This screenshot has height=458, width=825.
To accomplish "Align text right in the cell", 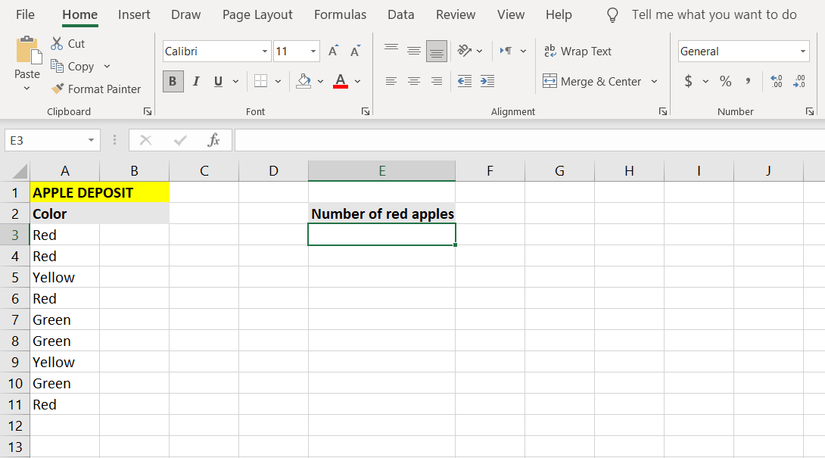I will tap(437, 81).
